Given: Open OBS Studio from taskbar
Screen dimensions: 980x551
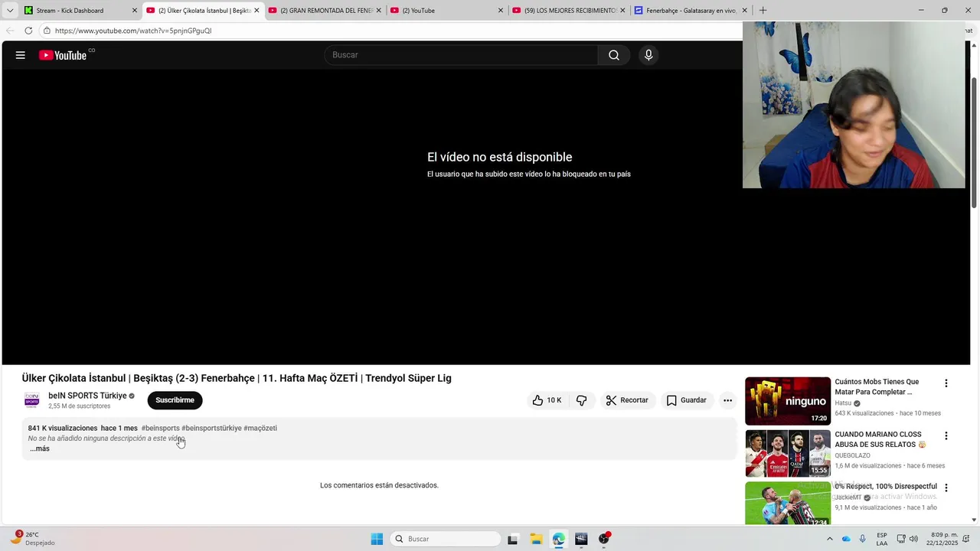Looking at the screenshot, I should 604,539.
